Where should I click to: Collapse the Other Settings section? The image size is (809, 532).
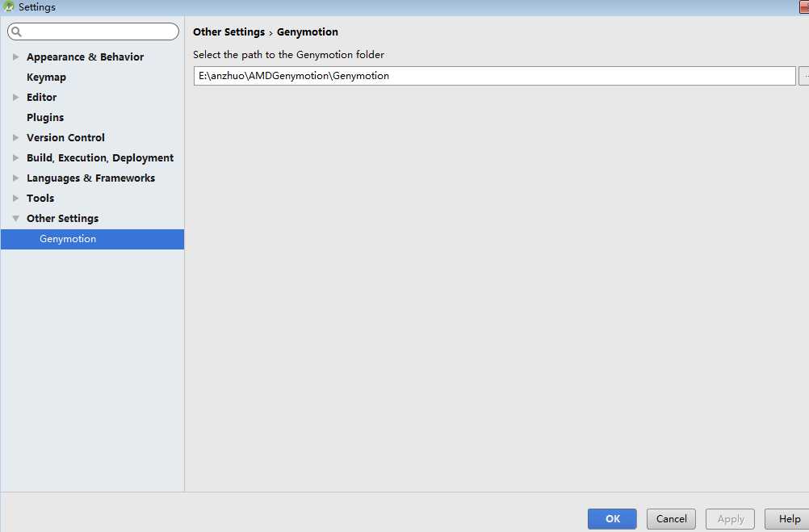tap(15, 218)
